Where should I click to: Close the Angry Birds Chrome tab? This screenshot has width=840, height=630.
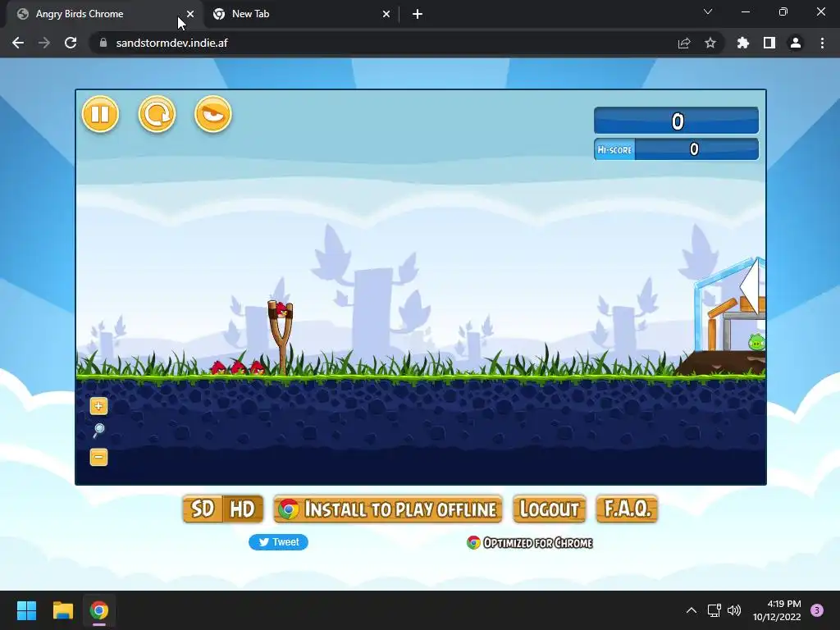point(190,14)
